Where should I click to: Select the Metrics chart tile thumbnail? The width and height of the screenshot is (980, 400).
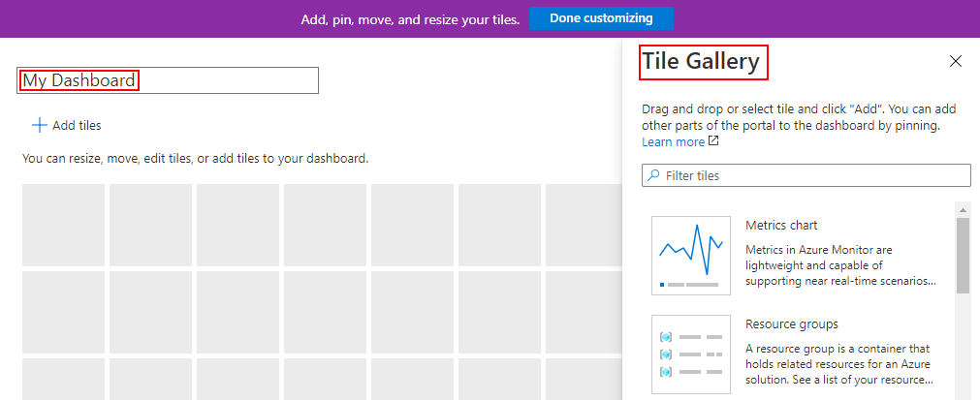(690, 256)
